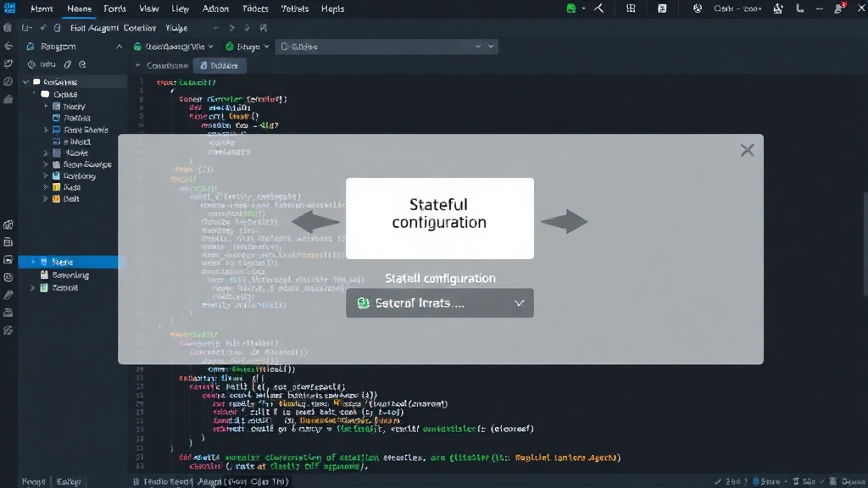Image resolution: width=868 pixels, height=488 pixels.
Task: Collapse the Rongrom panel chevron
Action: 119,47
